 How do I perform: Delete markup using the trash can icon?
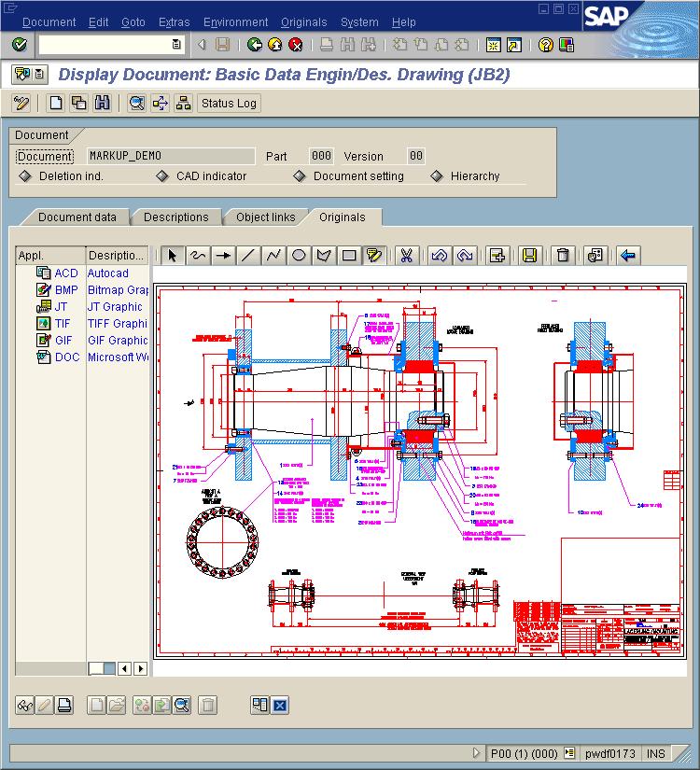point(562,256)
